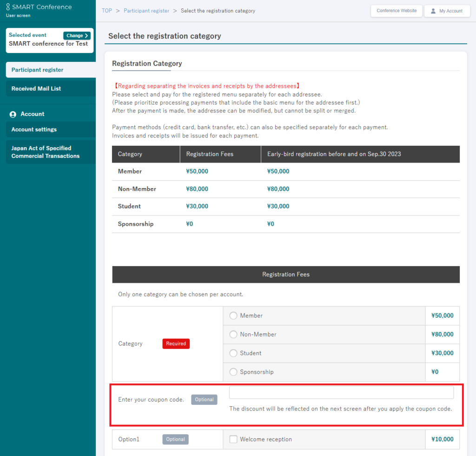Click the TOP breadcrumb link
The image size is (476, 456).
[x=106, y=10]
